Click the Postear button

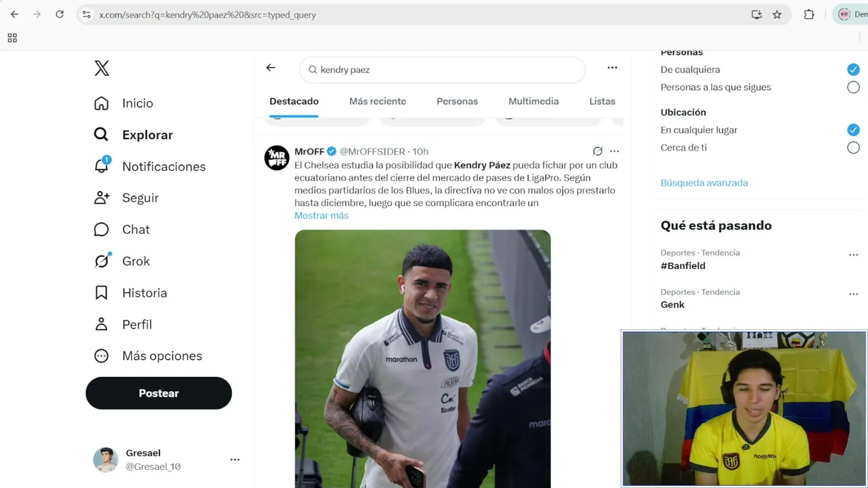(159, 393)
